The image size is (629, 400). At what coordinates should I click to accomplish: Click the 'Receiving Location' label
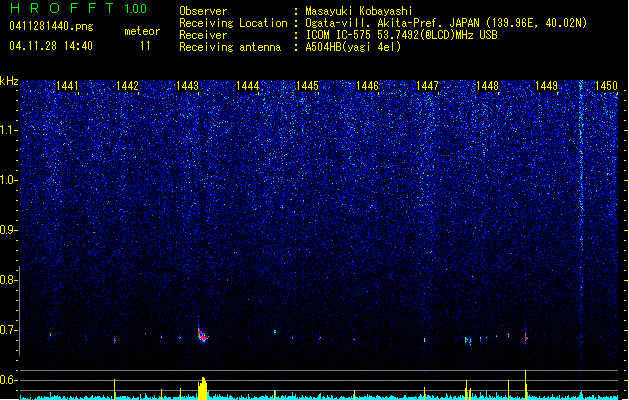tap(233, 23)
